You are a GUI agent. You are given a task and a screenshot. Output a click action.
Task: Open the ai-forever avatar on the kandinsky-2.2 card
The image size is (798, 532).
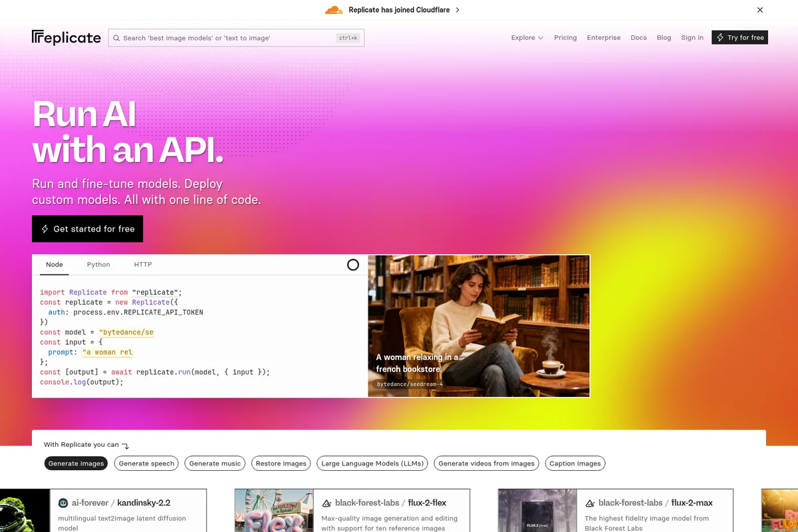(63, 502)
